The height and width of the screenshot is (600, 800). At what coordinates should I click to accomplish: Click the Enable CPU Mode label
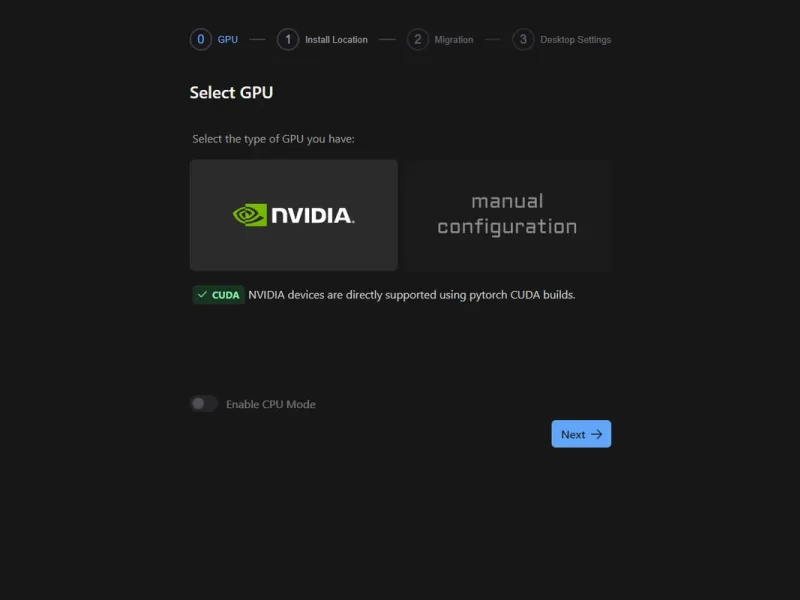coord(271,404)
